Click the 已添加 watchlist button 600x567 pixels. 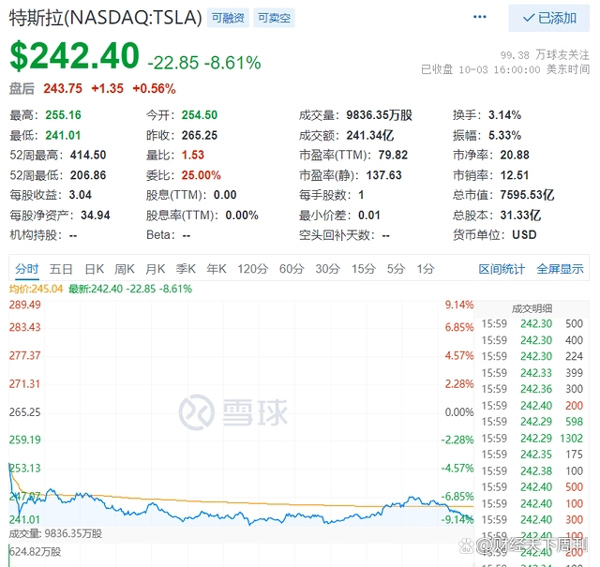[x=549, y=18]
